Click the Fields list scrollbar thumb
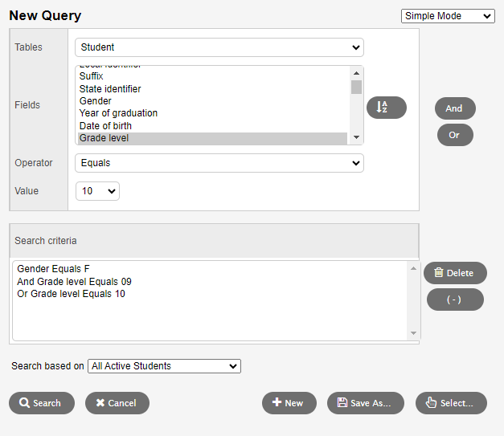Image resolution: width=504 pixels, height=436 pixels. (x=356, y=87)
